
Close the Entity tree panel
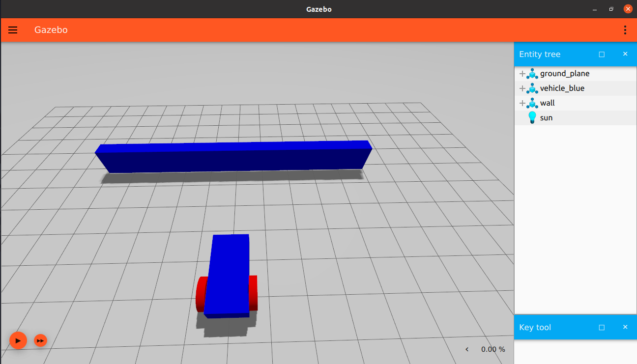[625, 54]
